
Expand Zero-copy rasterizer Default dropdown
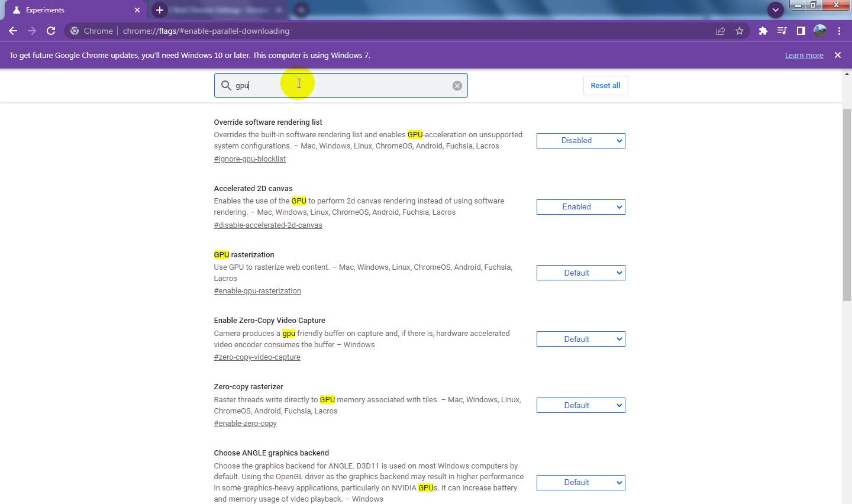click(x=581, y=405)
